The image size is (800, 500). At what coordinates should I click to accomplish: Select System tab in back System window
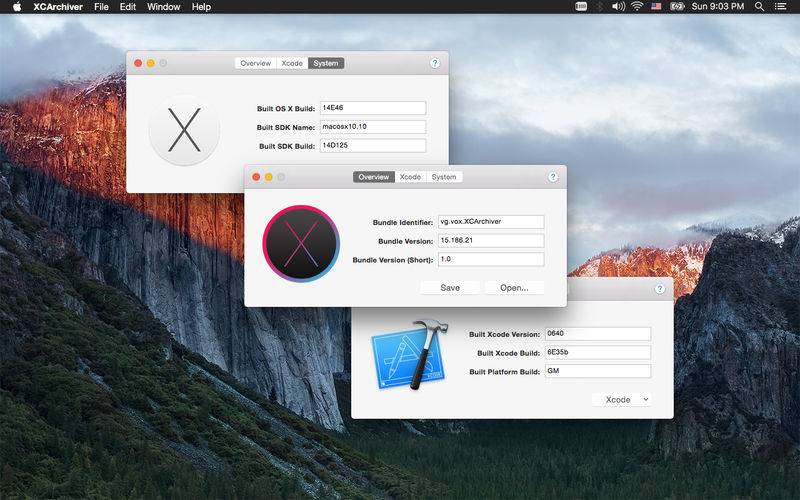coord(326,63)
